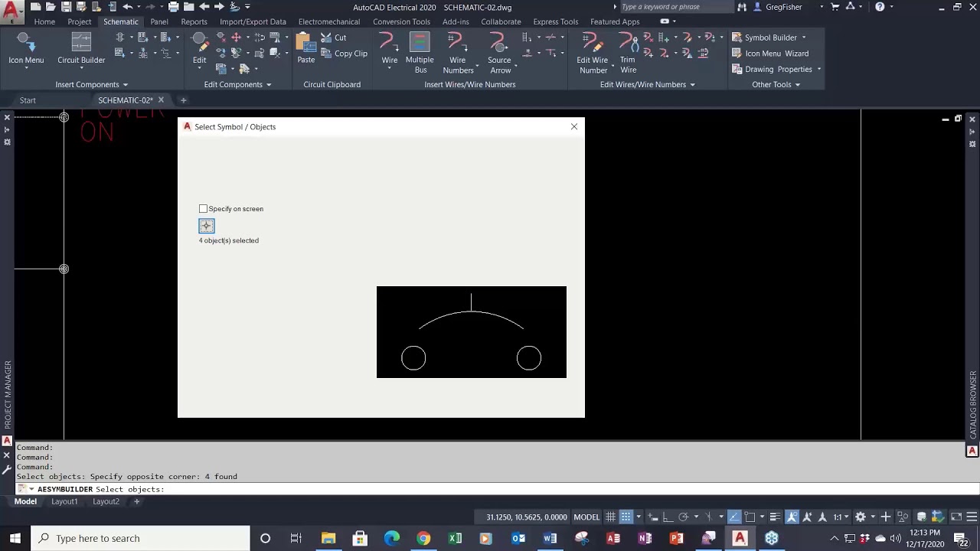Open Drawing Properties dropdown arrow
The image size is (980, 551).
coord(818,70)
